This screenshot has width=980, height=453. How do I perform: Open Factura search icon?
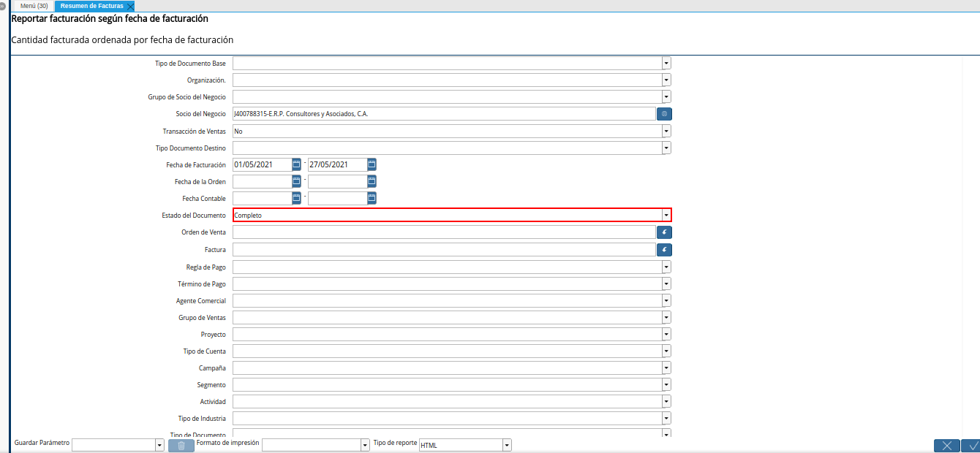[x=664, y=250]
